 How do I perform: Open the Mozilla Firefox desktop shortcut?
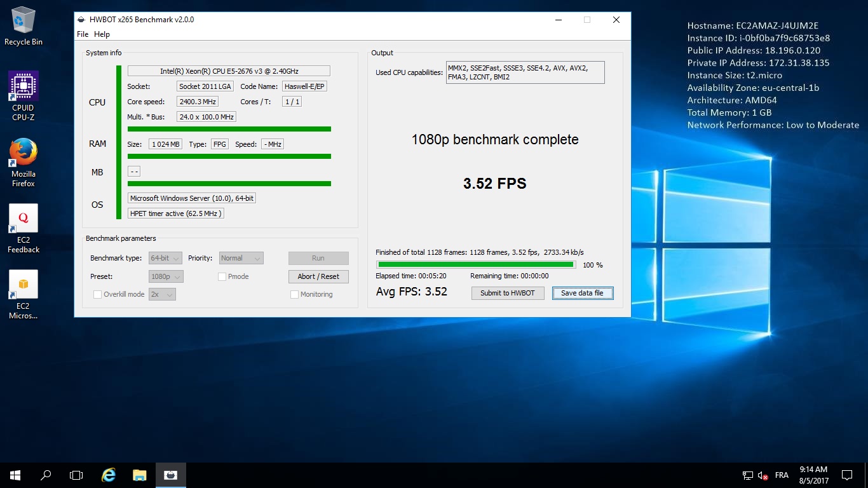click(x=24, y=163)
